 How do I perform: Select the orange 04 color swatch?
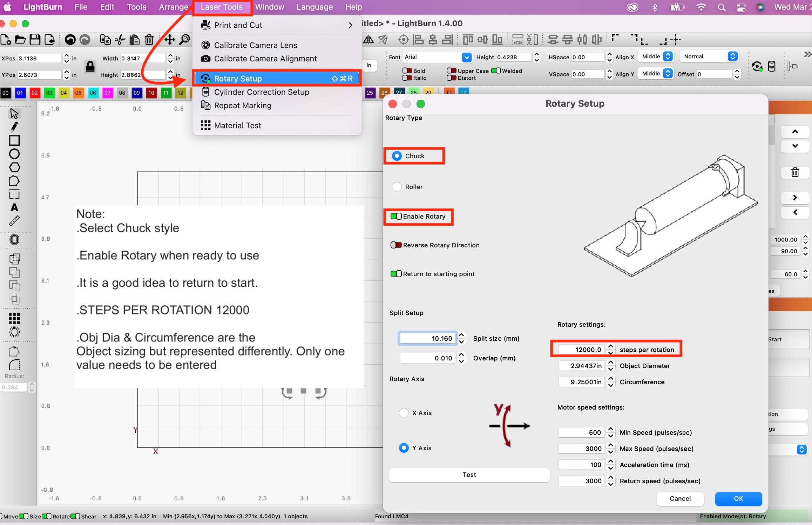pyautogui.click(x=64, y=93)
